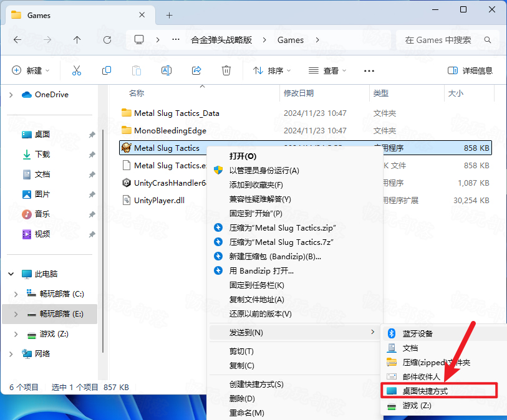Click 合金弹头战略版 breadcrumb in address bar
The width and height of the screenshot is (507, 420).
point(221,40)
